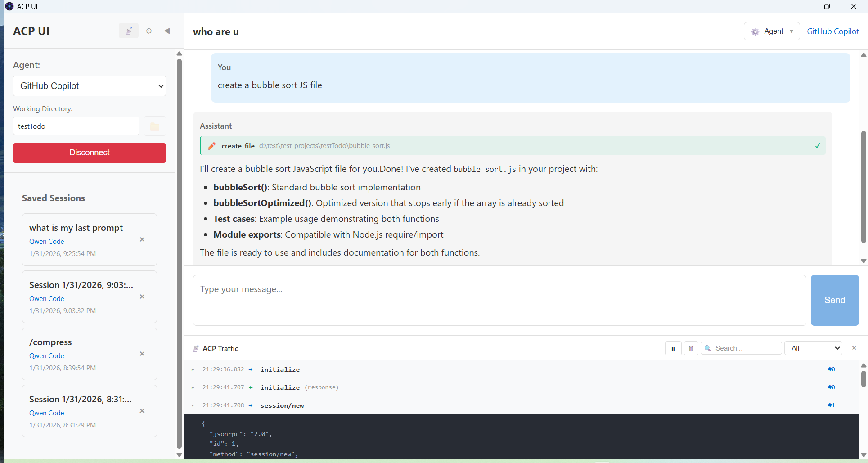Open the Agent dropdown at top right
The height and width of the screenshot is (463, 868).
[x=771, y=31]
